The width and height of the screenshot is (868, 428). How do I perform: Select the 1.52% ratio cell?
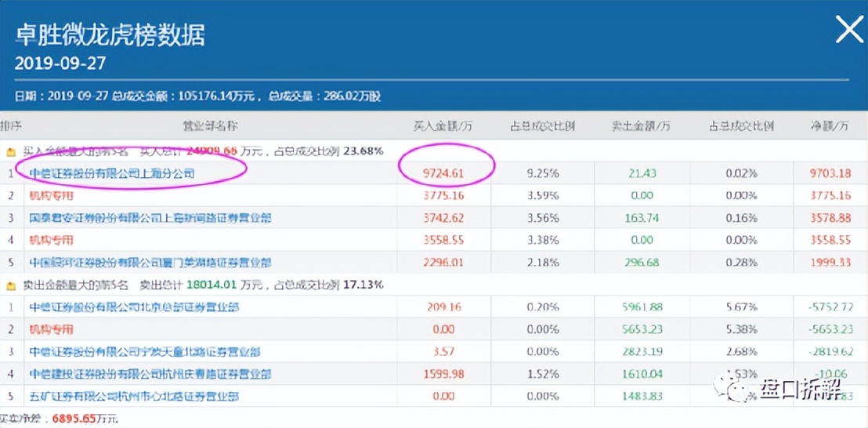542,375
